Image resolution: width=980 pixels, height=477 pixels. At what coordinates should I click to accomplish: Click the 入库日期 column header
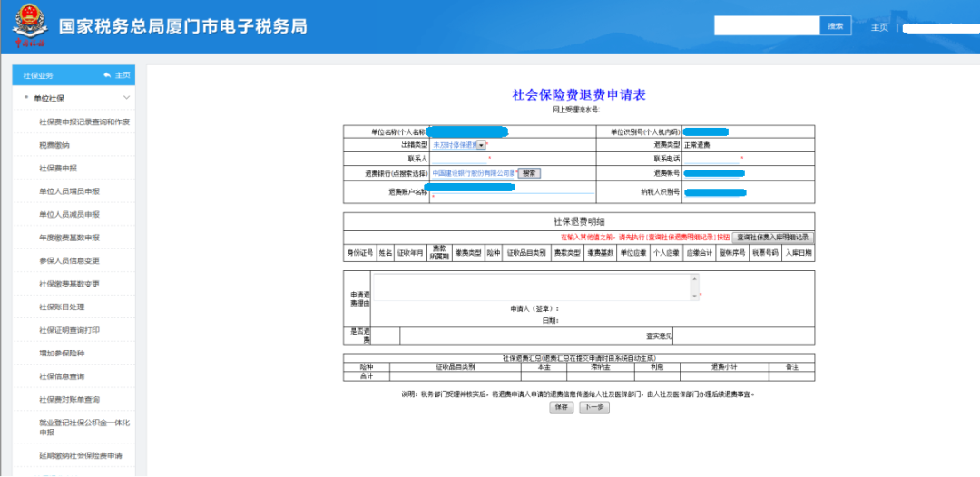799,252
